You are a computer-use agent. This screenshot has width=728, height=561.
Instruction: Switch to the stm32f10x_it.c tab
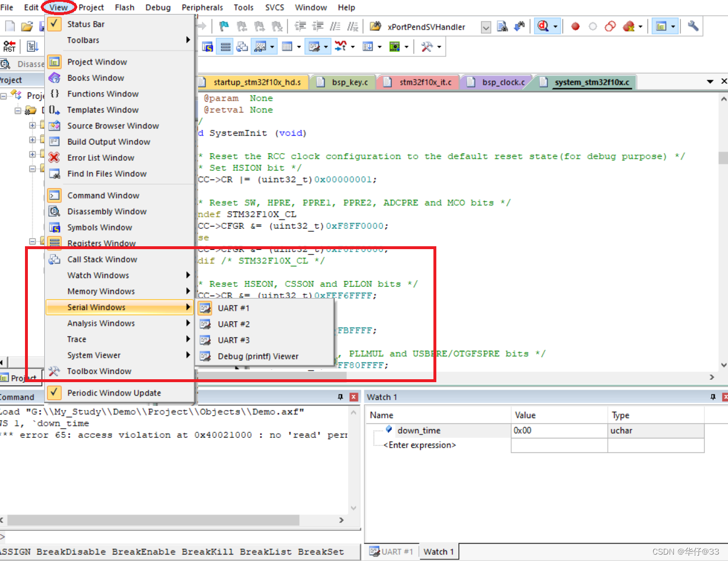click(x=419, y=82)
